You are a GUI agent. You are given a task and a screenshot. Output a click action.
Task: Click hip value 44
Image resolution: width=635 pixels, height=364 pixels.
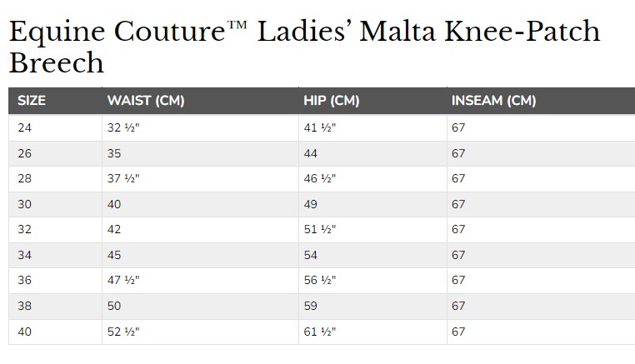[x=311, y=153]
